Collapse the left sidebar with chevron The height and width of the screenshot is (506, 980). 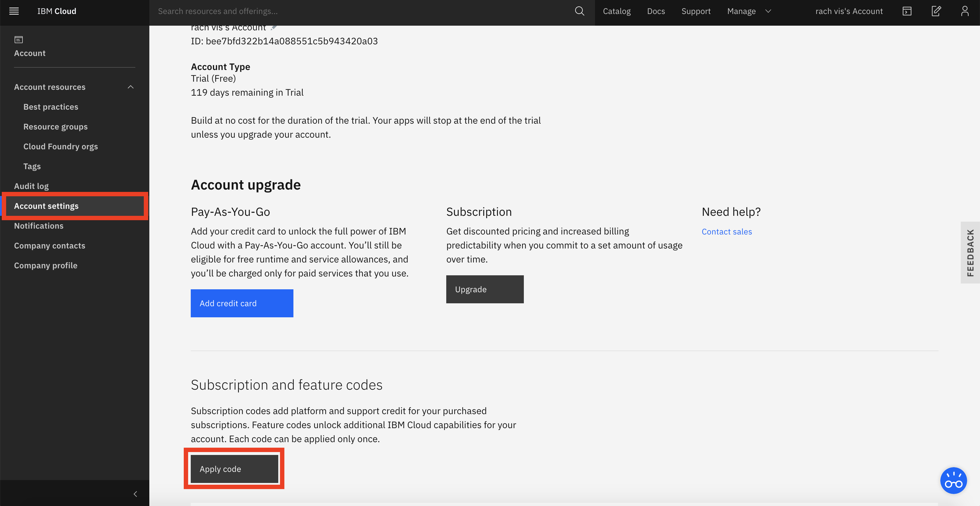coord(135,494)
